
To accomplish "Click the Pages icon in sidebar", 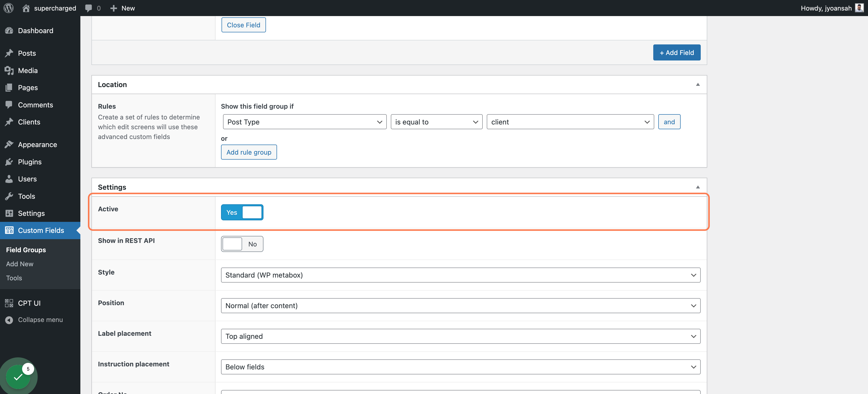I will coord(9,88).
